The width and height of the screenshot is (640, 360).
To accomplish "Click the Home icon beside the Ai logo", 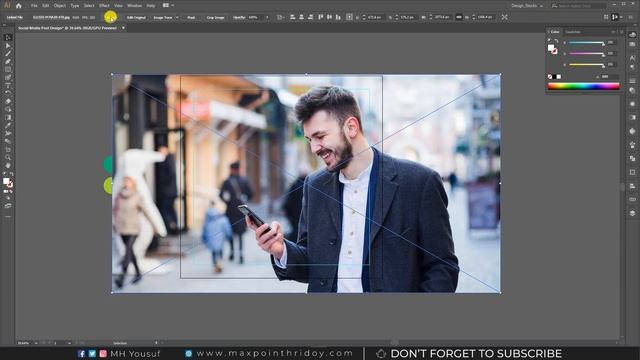I will click(19, 6).
